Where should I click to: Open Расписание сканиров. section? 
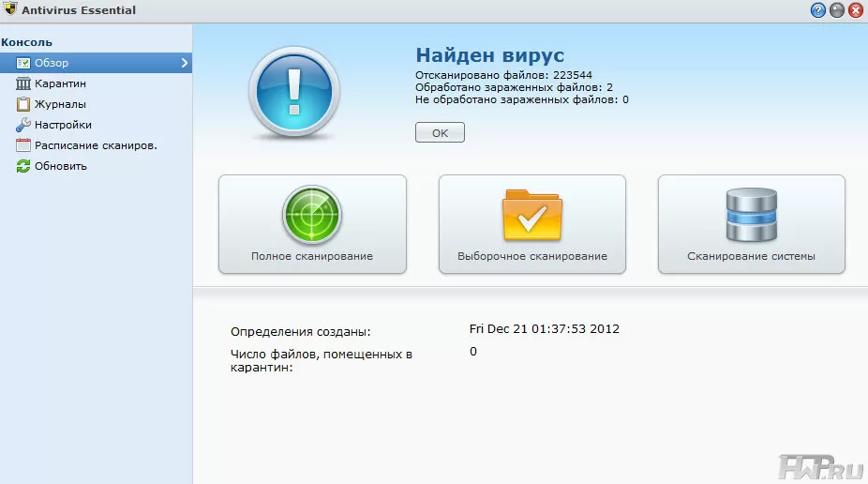[96, 145]
